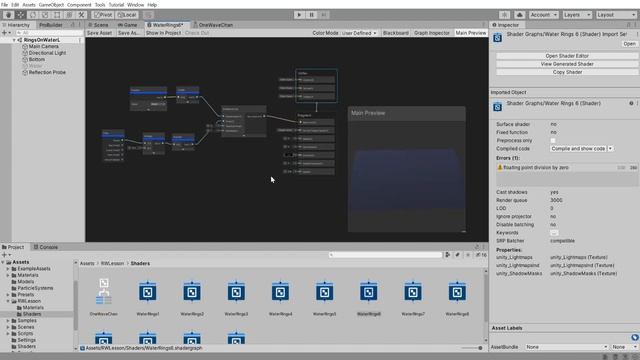
Task: Select the WaterRings4 shader graph asset
Action: tap(280, 297)
